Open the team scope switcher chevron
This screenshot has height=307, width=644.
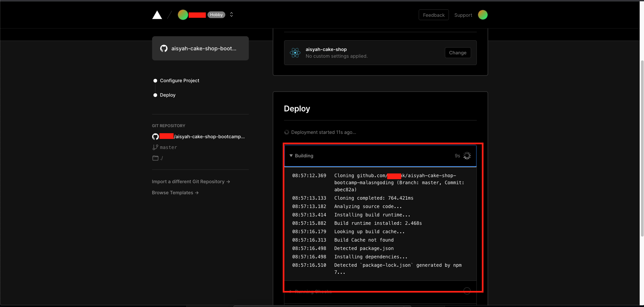pos(231,14)
